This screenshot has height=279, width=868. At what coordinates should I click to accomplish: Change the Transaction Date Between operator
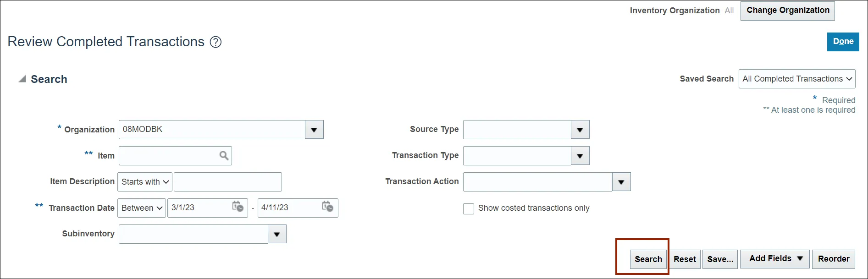(x=142, y=208)
